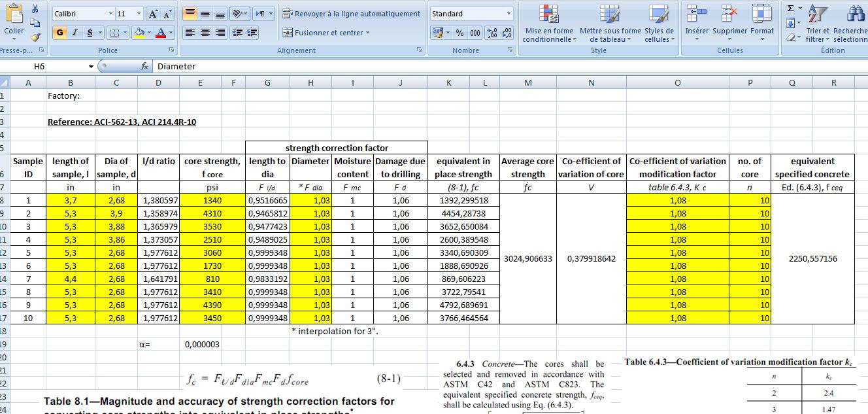
Task: Toggle Renvoyer à la ligne automatiquement
Action: point(352,14)
